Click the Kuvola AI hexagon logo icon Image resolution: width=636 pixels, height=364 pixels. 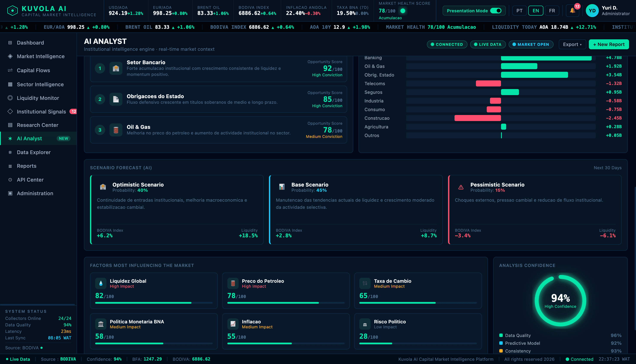pos(13,11)
